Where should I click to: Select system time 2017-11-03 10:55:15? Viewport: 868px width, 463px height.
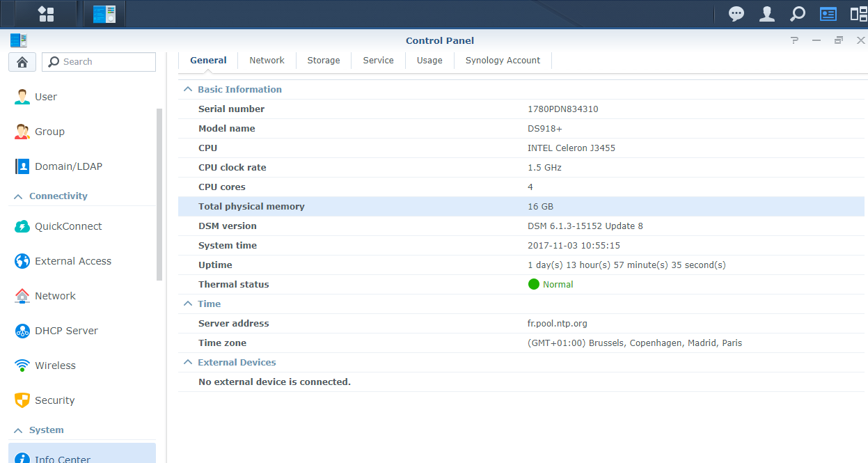[x=574, y=246]
